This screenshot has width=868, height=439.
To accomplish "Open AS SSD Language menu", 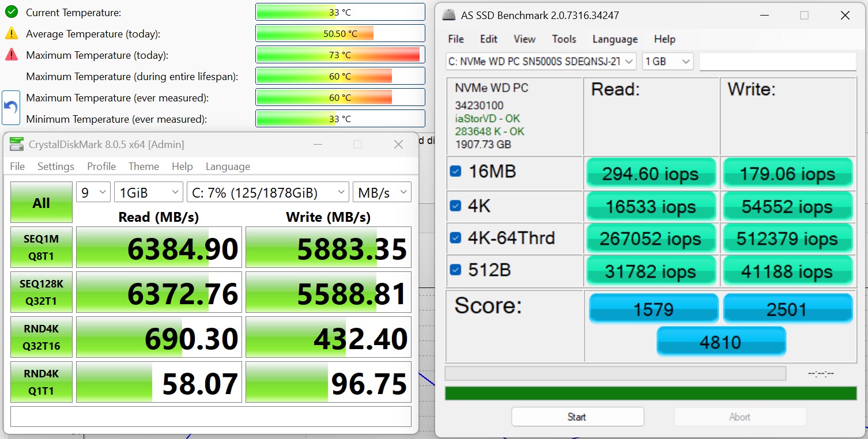I will [x=615, y=39].
